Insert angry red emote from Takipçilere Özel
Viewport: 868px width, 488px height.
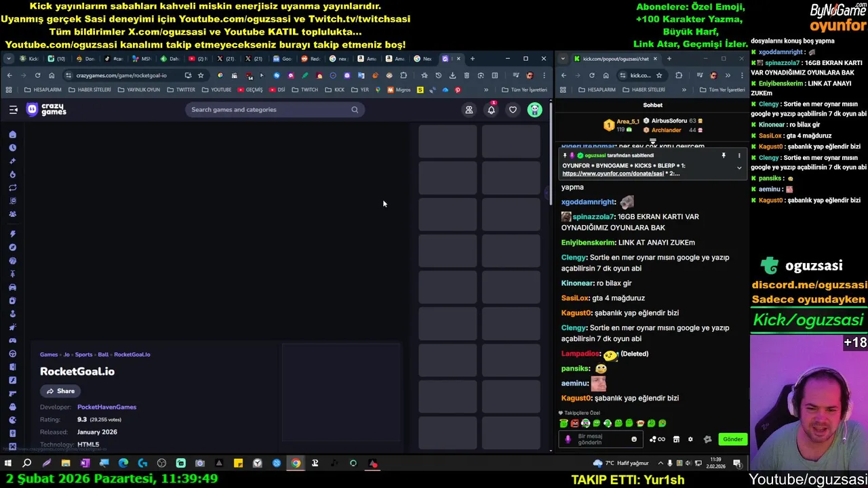tap(575, 423)
